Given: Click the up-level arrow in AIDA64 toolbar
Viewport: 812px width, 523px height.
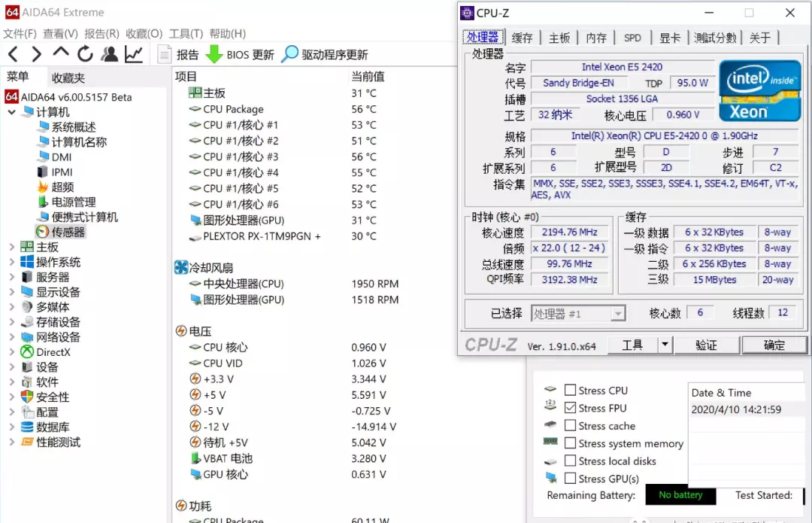Looking at the screenshot, I should point(61,53).
